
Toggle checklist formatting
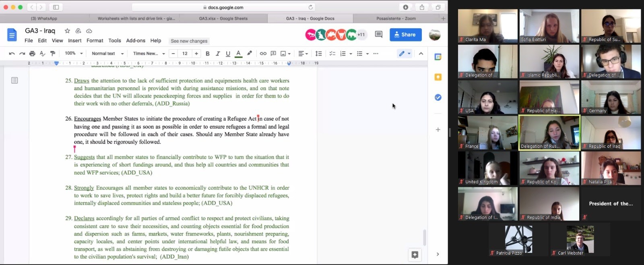(x=332, y=54)
